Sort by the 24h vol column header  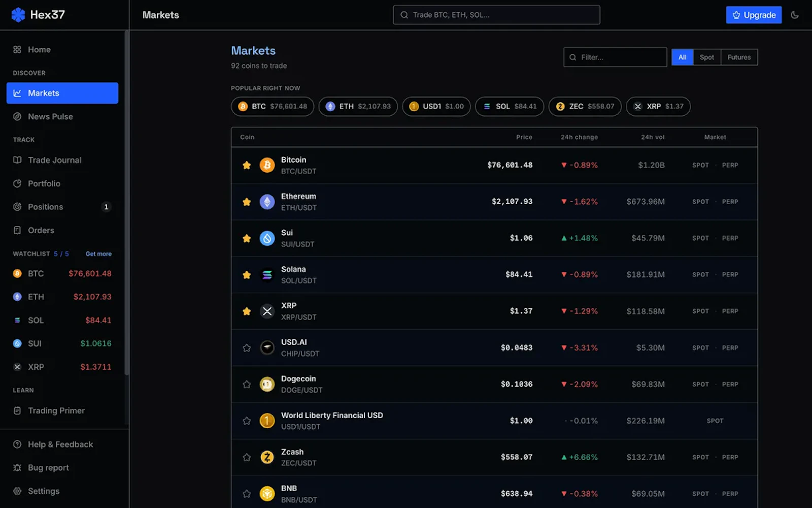(653, 137)
